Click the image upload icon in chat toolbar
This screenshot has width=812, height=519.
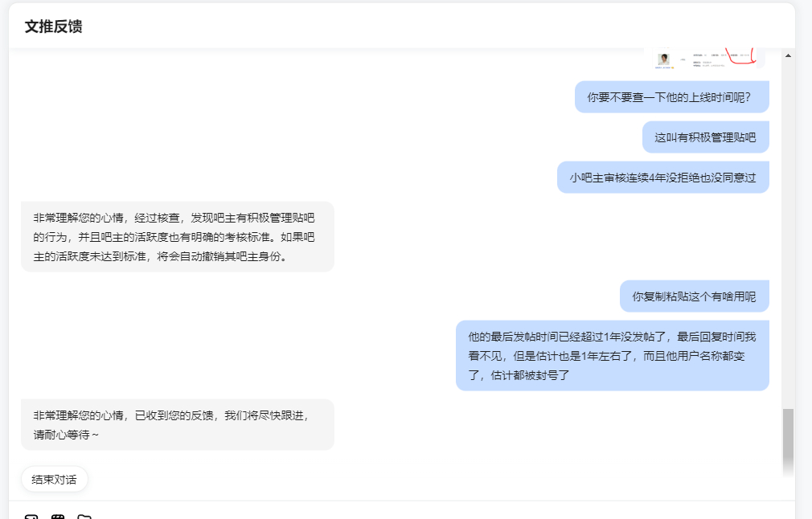pyautogui.click(x=31, y=517)
